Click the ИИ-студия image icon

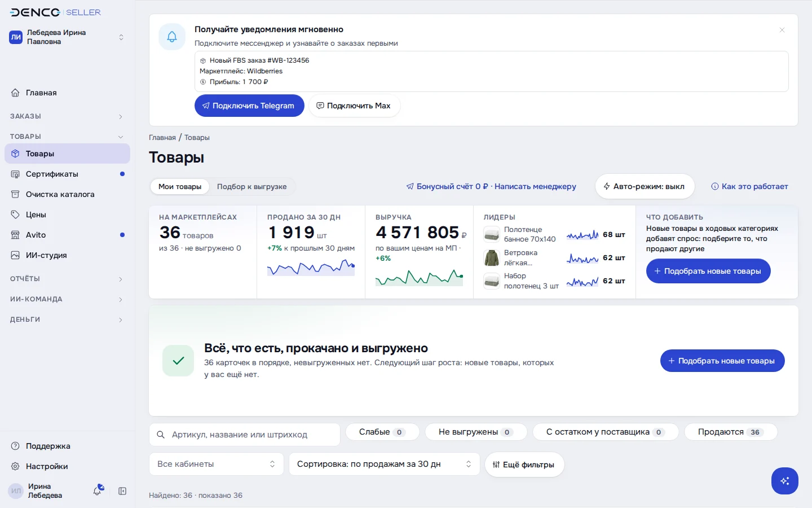tap(15, 255)
